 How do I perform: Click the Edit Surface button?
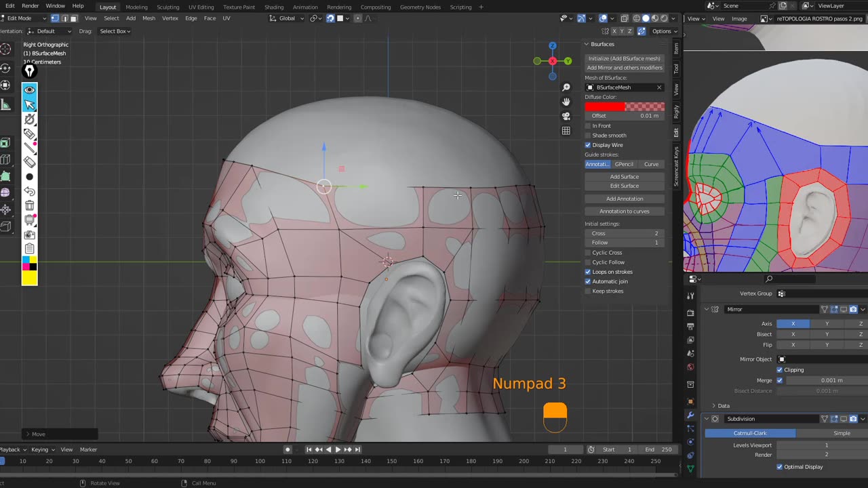pos(625,186)
